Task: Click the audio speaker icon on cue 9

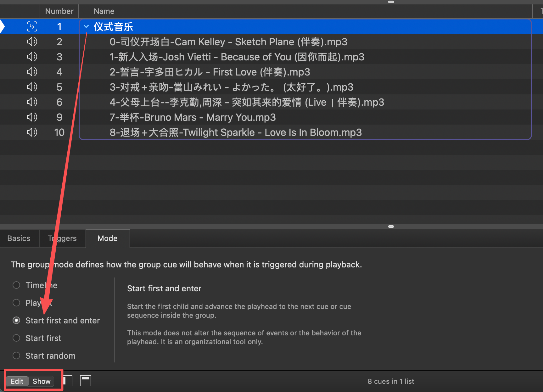Action: [x=32, y=117]
